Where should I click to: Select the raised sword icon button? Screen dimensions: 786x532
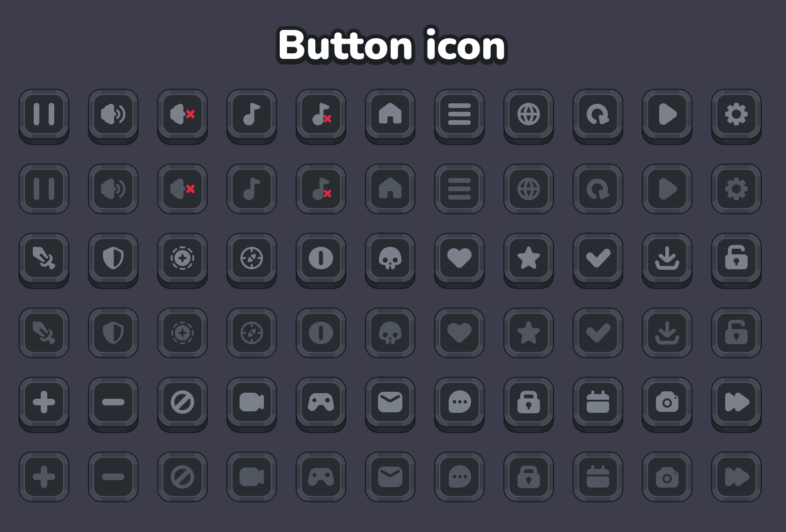coord(44,260)
